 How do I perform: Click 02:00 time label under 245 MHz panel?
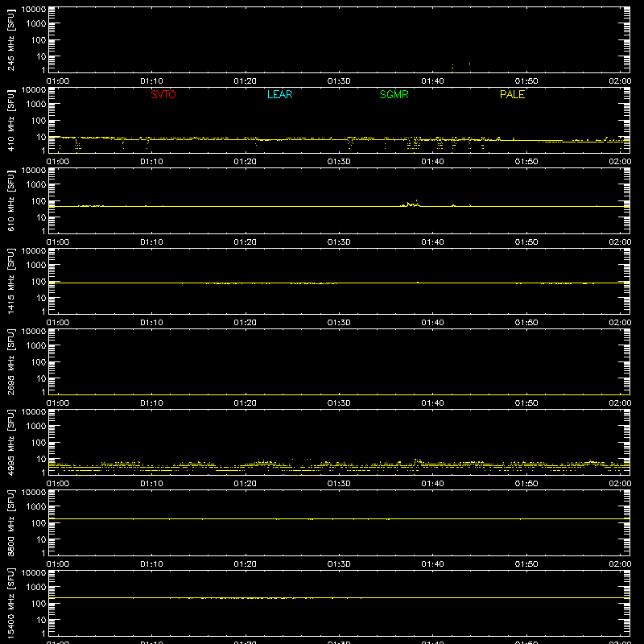point(620,81)
